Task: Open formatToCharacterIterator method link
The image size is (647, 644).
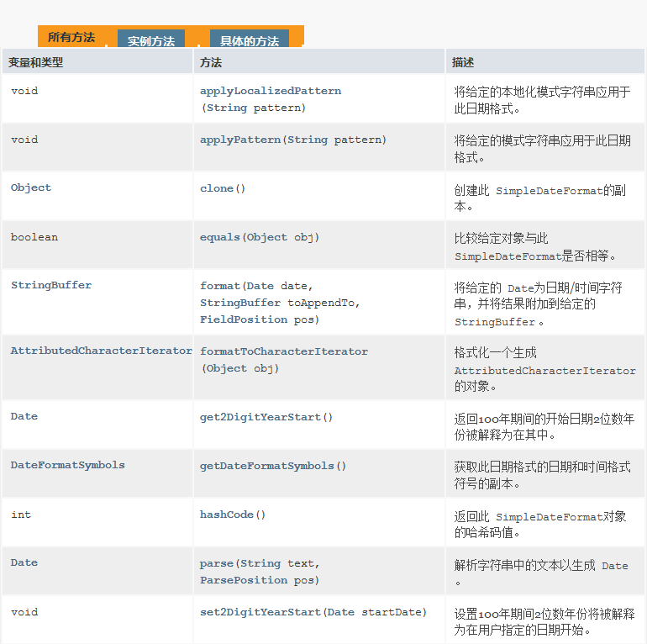Action: coord(284,351)
